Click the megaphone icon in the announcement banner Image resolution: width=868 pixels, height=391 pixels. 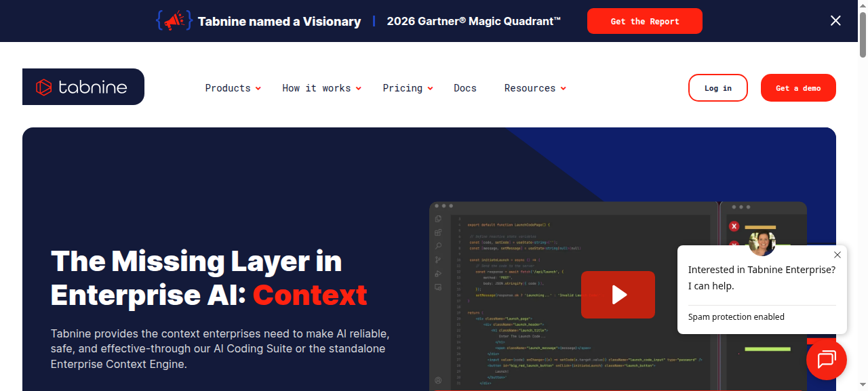tap(174, 21)
